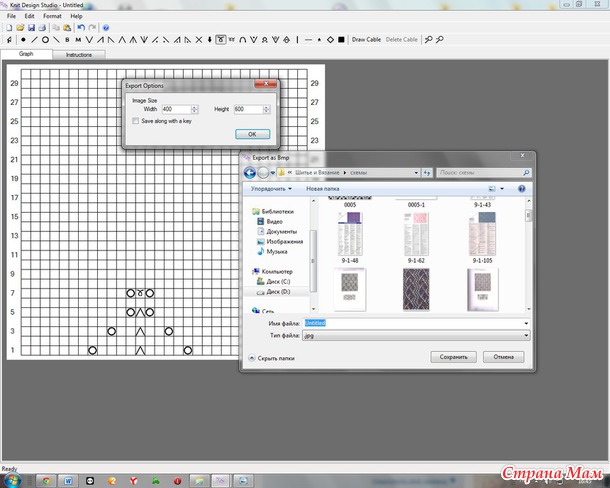The image size is (610, 488).
Task: Select the B stitch symbol
Action: click(67, 39)
